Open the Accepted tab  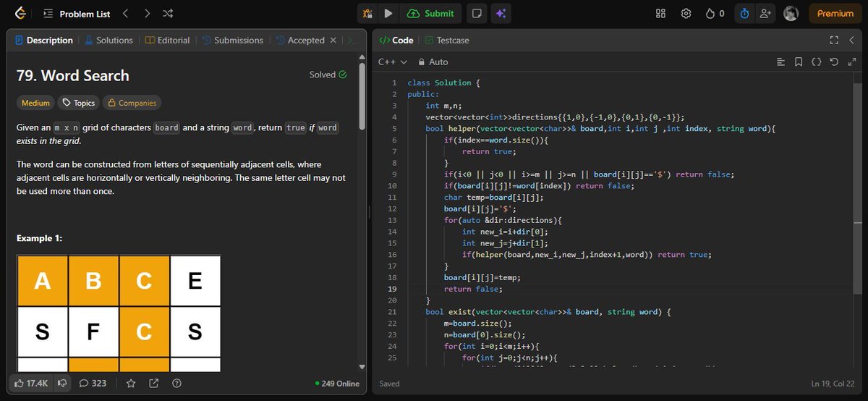(x=300, y=40)
